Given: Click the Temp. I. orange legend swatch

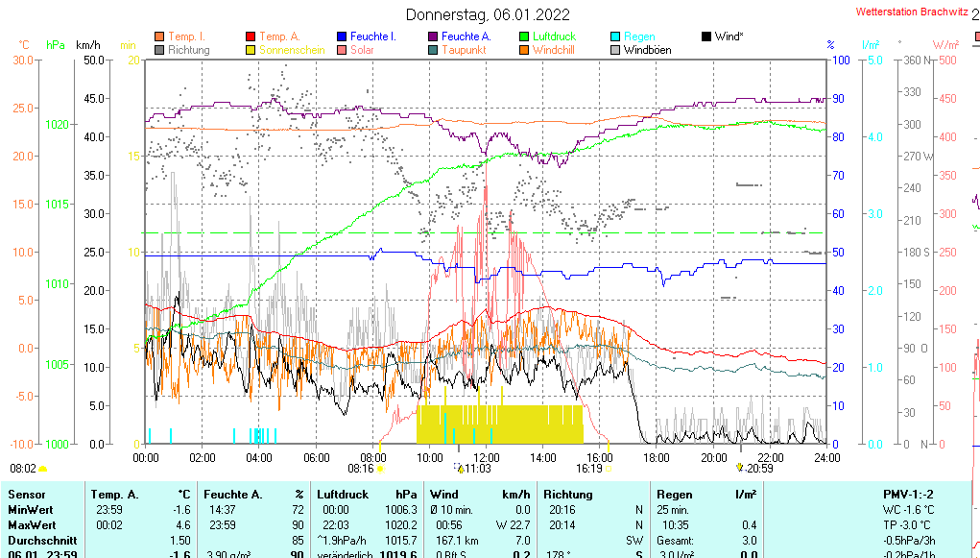Looking at the screenshot, I should tap(159, 36).
